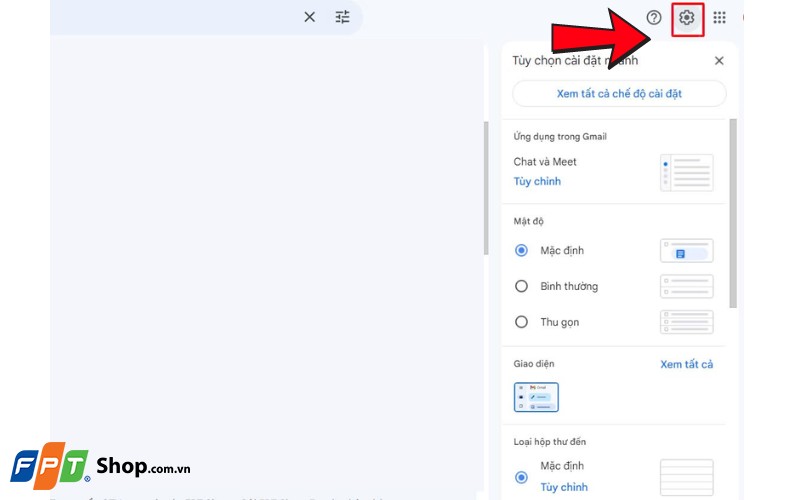Open the Google apps grid icon
This screenshot has width=800, height=500.
click(719, 18)
